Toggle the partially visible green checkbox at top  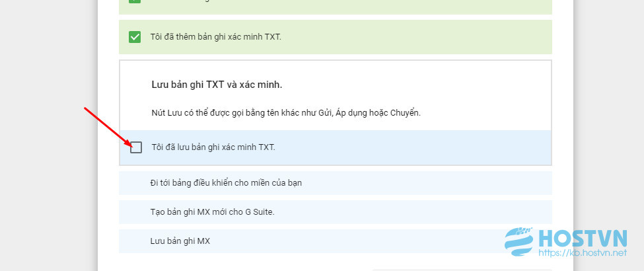coord(135,2)
